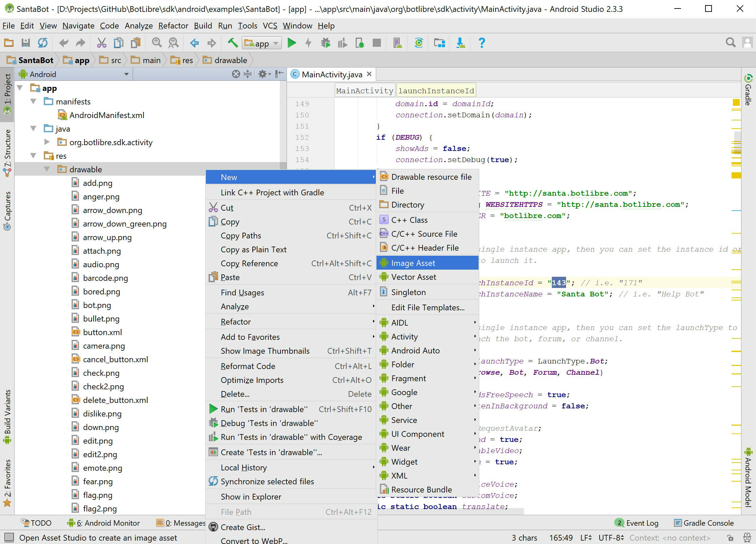Viewport: 756px width, 544px height.
Task: Click the Redo arrow icon
Action: (x=80, y=43)
